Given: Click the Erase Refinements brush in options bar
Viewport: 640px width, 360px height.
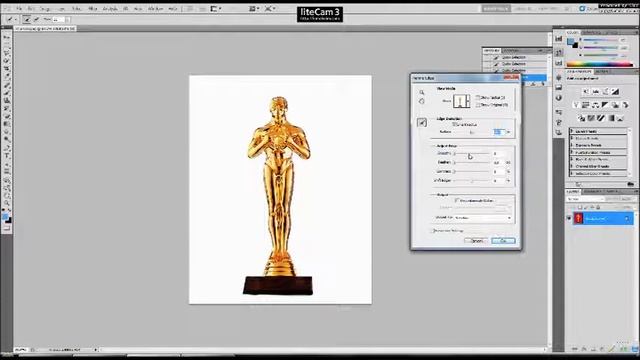Looking at the screenshot, I should (x=36, y=19).
